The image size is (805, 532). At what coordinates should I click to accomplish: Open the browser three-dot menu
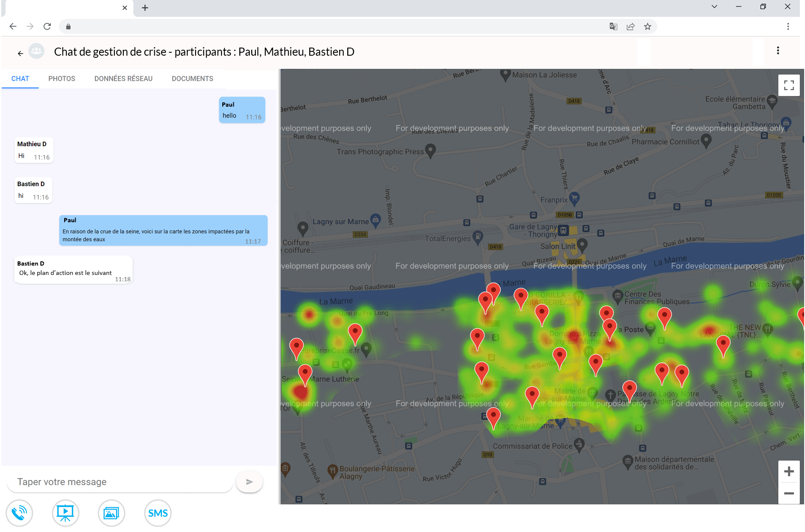coord(788,26)
